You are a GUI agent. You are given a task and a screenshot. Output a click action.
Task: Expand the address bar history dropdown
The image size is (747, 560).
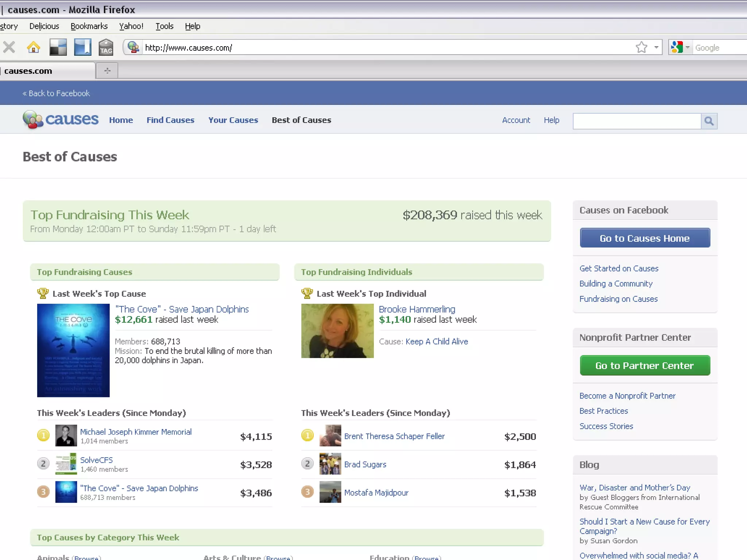pyautogui.click(x=656, y=47)
